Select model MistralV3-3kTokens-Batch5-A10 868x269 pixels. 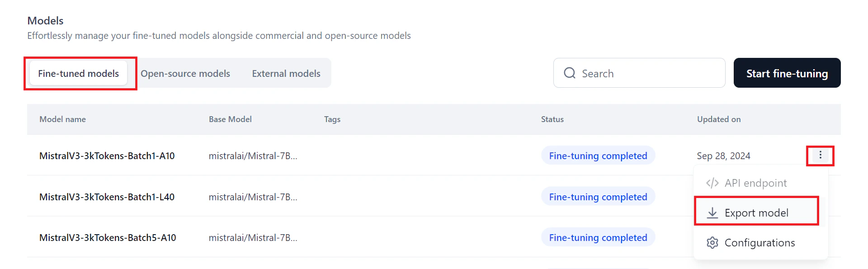(x=108, y=237)
